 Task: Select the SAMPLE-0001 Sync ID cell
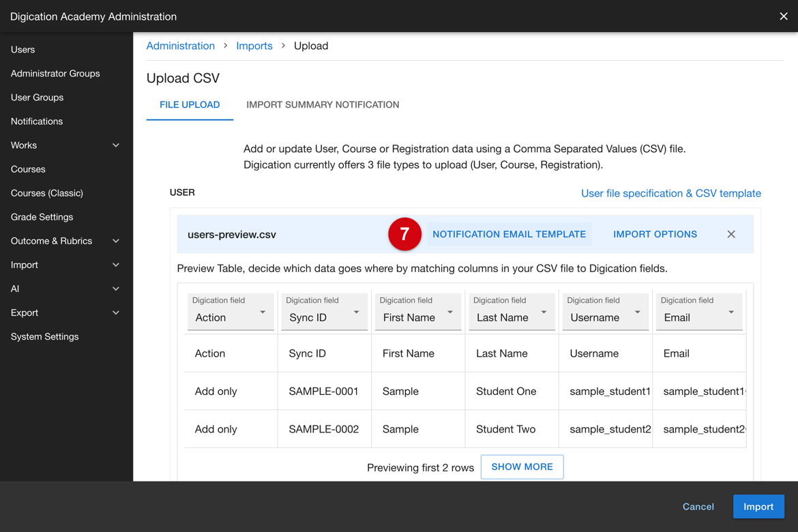coord(324,391)
